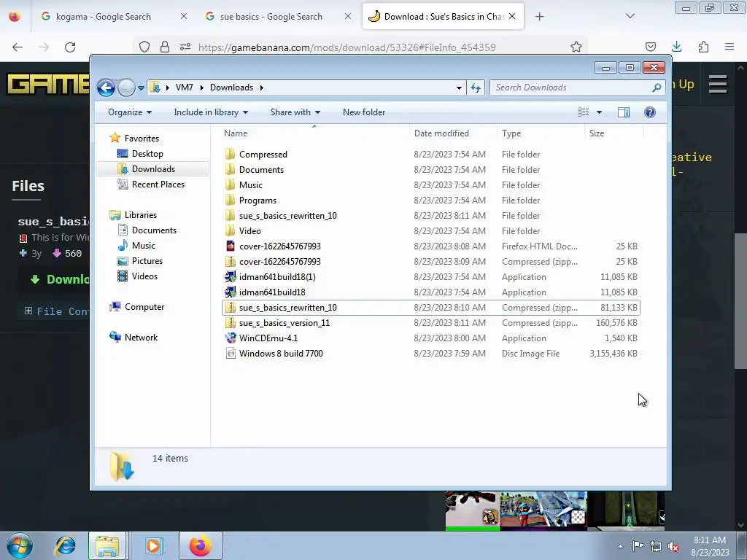Save to Pocket icon in Firefox toolbar
The width and height of the screenshot is (747, 560).
(650, 47)
